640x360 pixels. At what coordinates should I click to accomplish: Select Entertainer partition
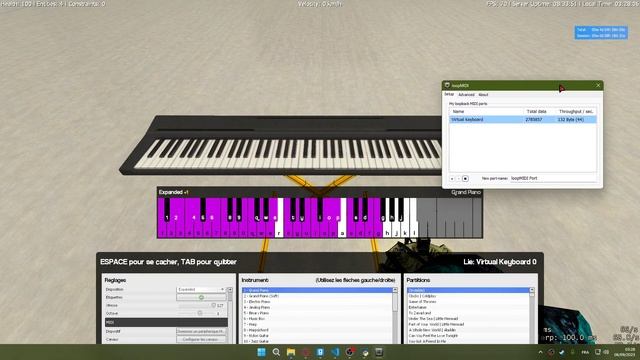click(469, 307)
